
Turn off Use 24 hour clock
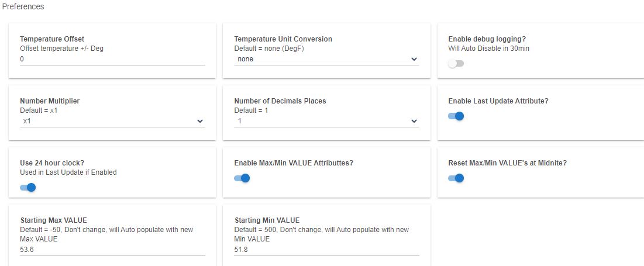(x=27, y=187)
